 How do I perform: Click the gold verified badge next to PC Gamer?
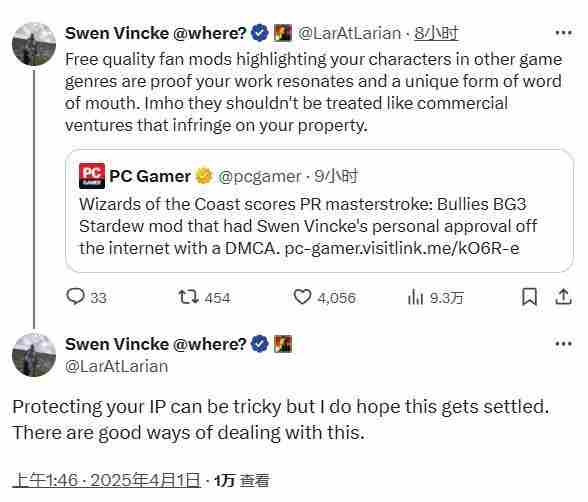(x=204, y=176)
